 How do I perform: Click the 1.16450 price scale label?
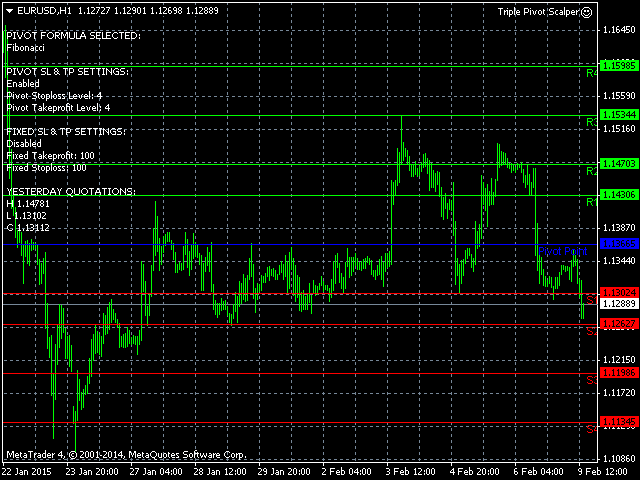619,30
